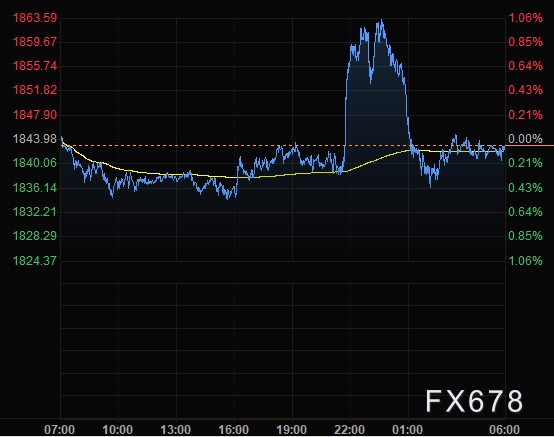Viewport: 554px width, 437px height.
Task: Select the 06:00 time axis marker
Action: 504,430
